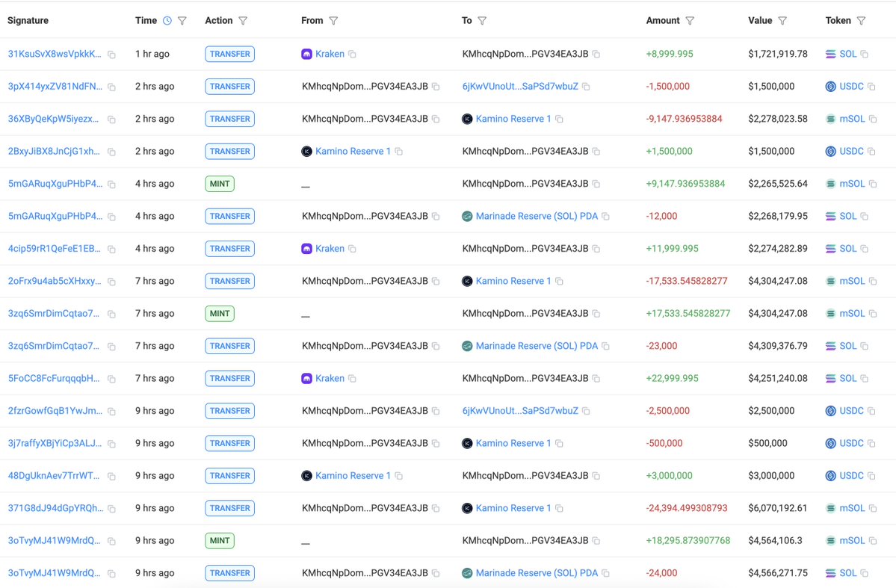Select the Amount column header
Viewport: 896px width, 588px height.
coord(663,21)
